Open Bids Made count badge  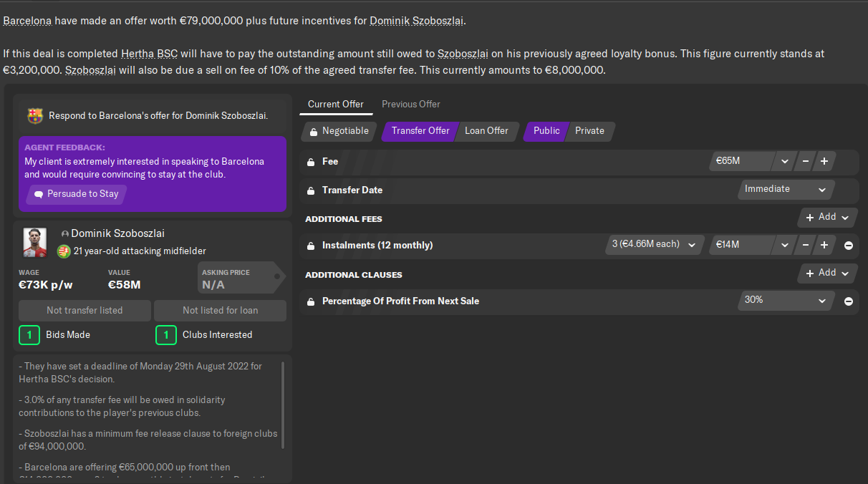(x=29, y=335)
